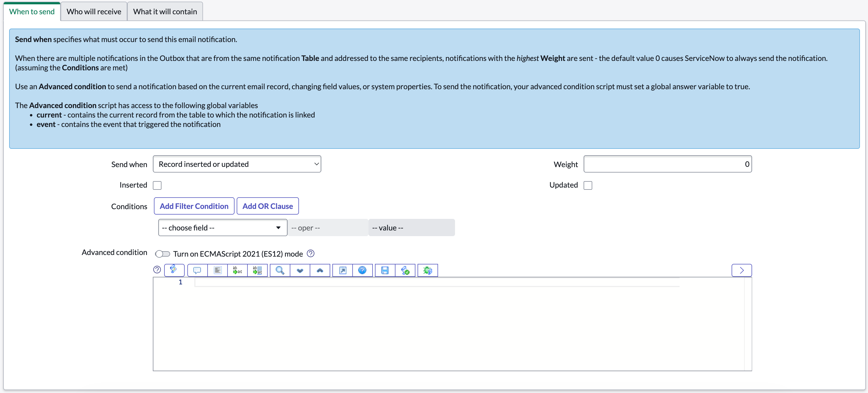Click the replace all icon
Viewport: 868px width, 393px height.
click(257, 270)
